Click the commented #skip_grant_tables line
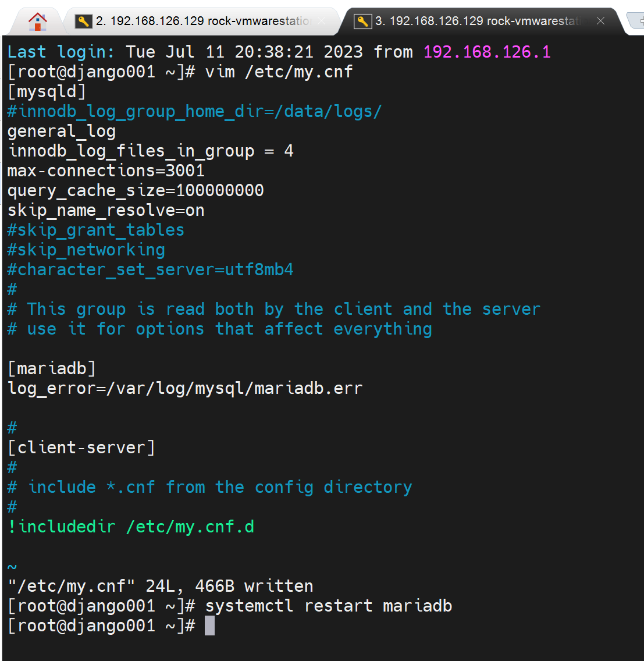Image resolution: width=644 pixels, height=661 pixels. coord(96,230)
